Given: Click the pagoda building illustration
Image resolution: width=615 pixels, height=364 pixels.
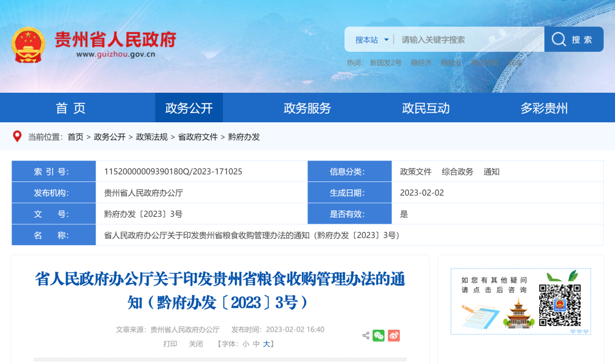Looking at the screenshot, I should (x=518, y=313).
